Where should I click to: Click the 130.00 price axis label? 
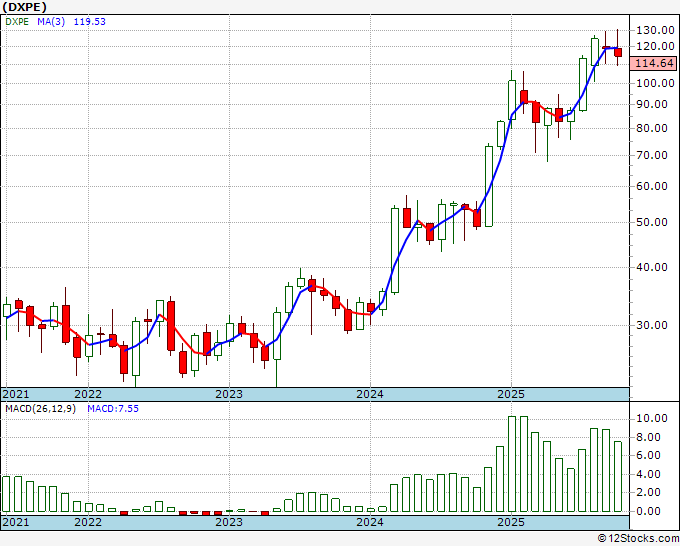coord(655,30)
